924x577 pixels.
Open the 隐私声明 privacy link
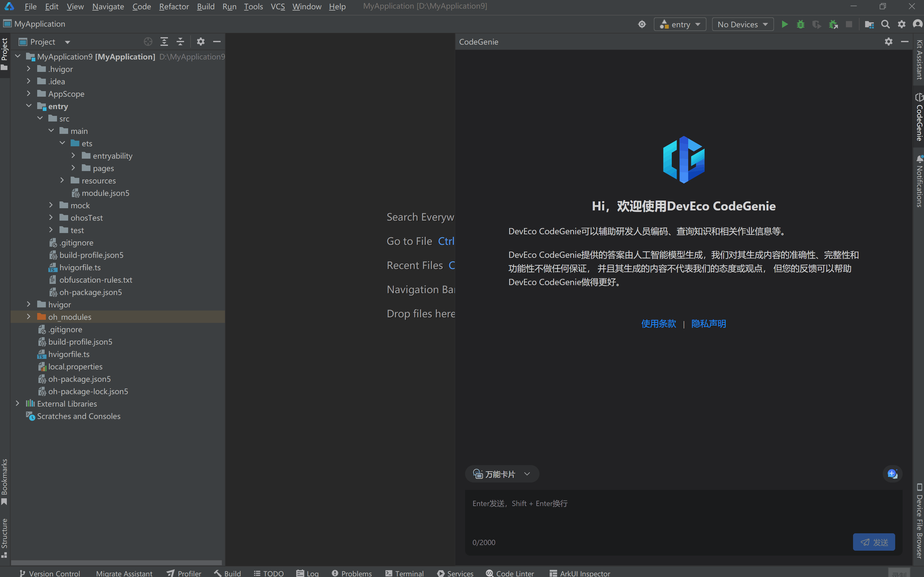708,324
